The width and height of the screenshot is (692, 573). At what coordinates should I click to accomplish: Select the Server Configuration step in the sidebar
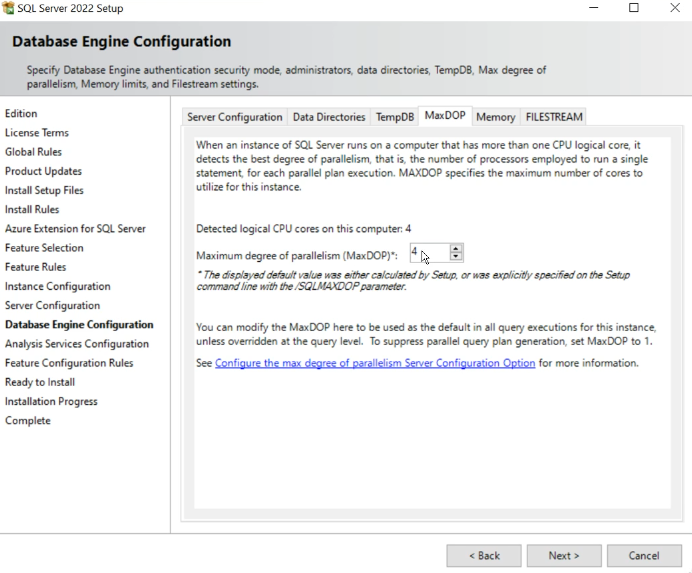(x=53, y=305)
